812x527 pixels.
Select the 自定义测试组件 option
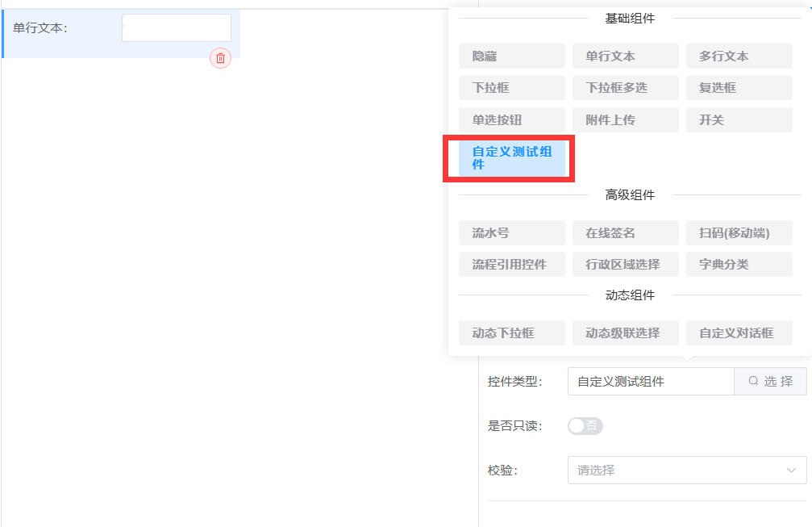tap(512, 158)
